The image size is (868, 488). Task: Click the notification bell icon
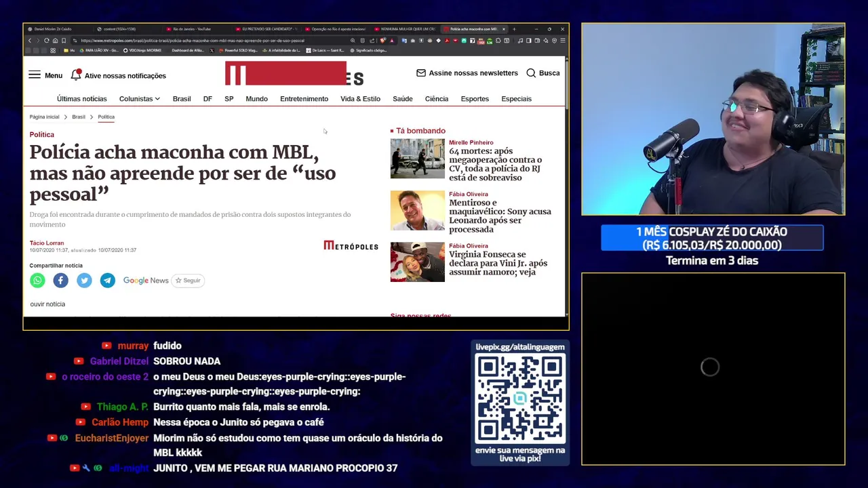point(76,75)
